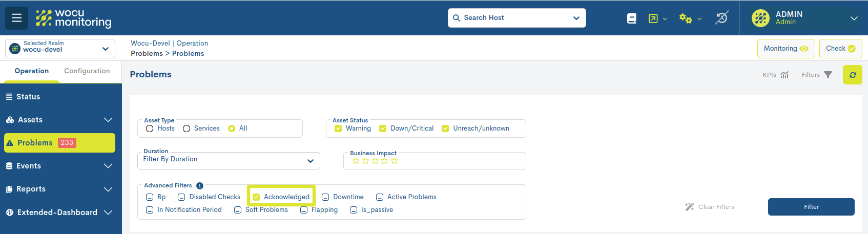Click the crossed-out compass icon
This screenshot has width=868, height=234.
pos(721,18)
